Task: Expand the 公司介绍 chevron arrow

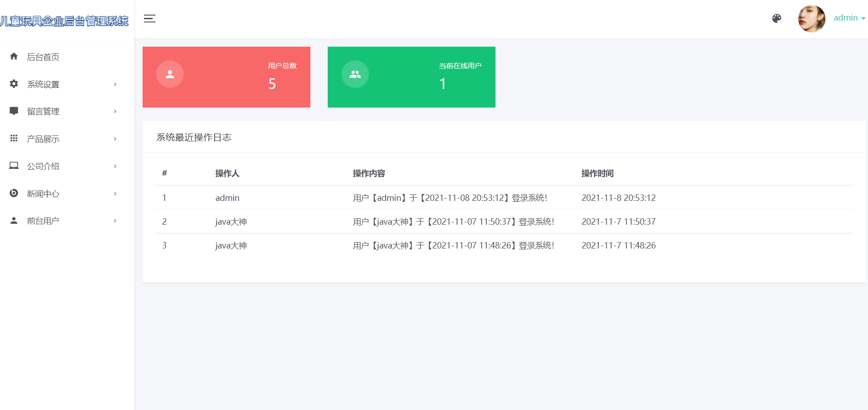Action: (115, 166)
